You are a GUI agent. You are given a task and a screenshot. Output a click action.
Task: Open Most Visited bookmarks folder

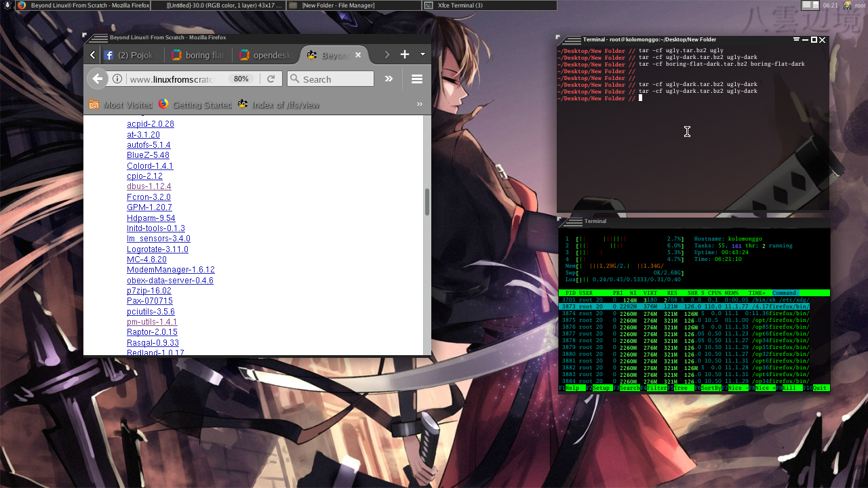pos(121,104)
